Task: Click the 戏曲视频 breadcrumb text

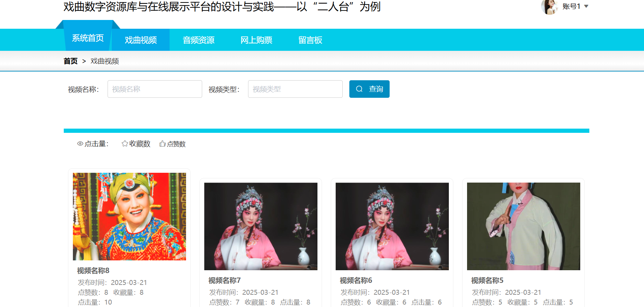Action: 105,61
